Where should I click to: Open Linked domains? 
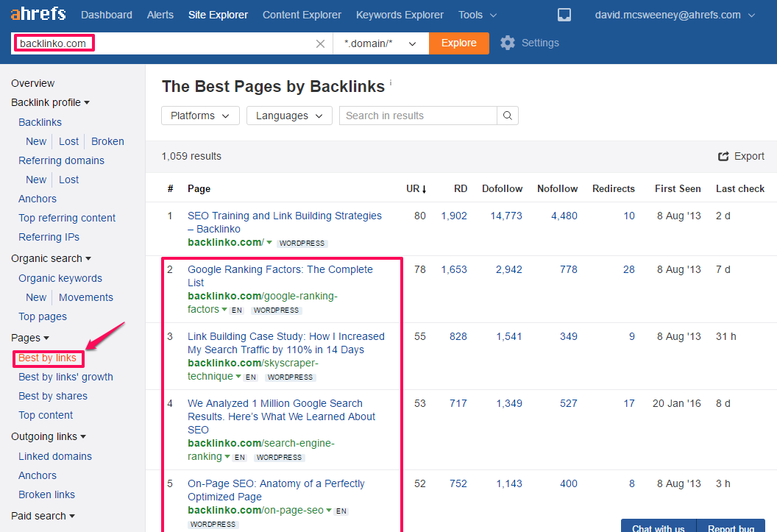[55, 456]
